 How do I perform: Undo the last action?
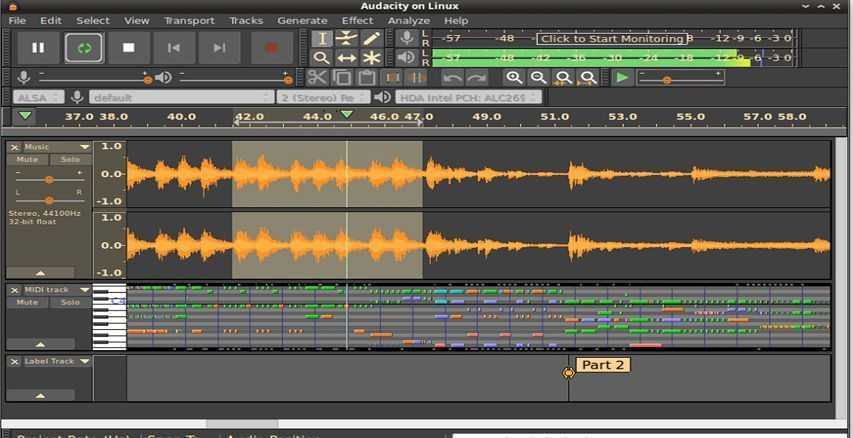[452, 78]
